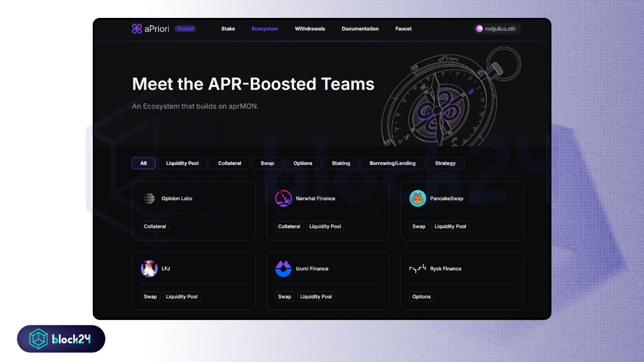This screenshot has width=644, height=362.
Task: Click the Testnet badge
Action: 185,29
